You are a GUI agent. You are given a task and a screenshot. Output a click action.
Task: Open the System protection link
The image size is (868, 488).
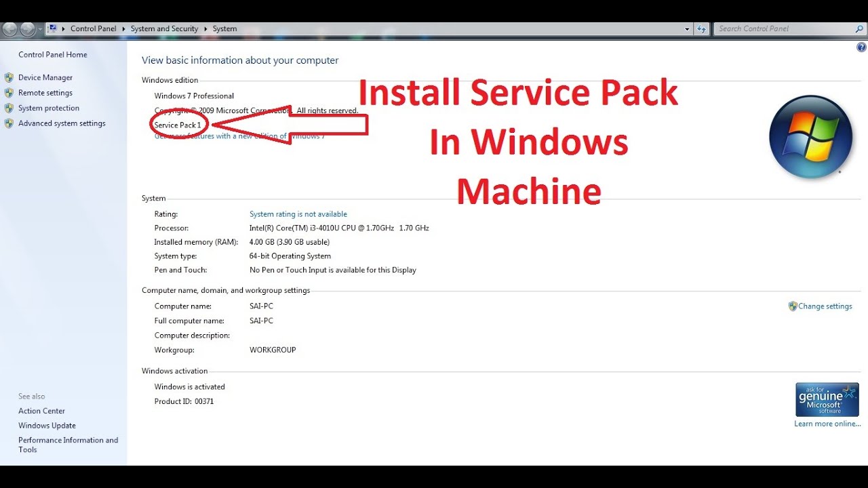(x=49, y=108)
